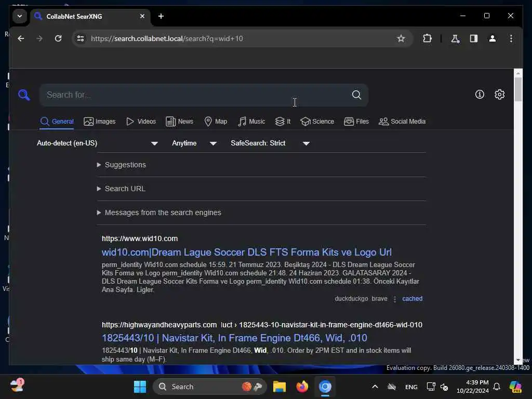Viewport: 532px width, 399px height.
Task: Click the SearXNG magnifier logo
Action: coord(24,95)
